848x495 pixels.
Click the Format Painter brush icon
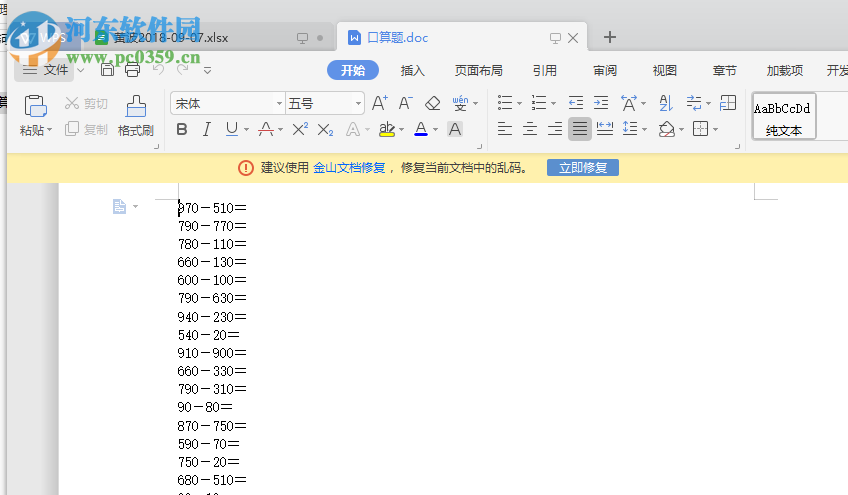[x=136, y=106]
